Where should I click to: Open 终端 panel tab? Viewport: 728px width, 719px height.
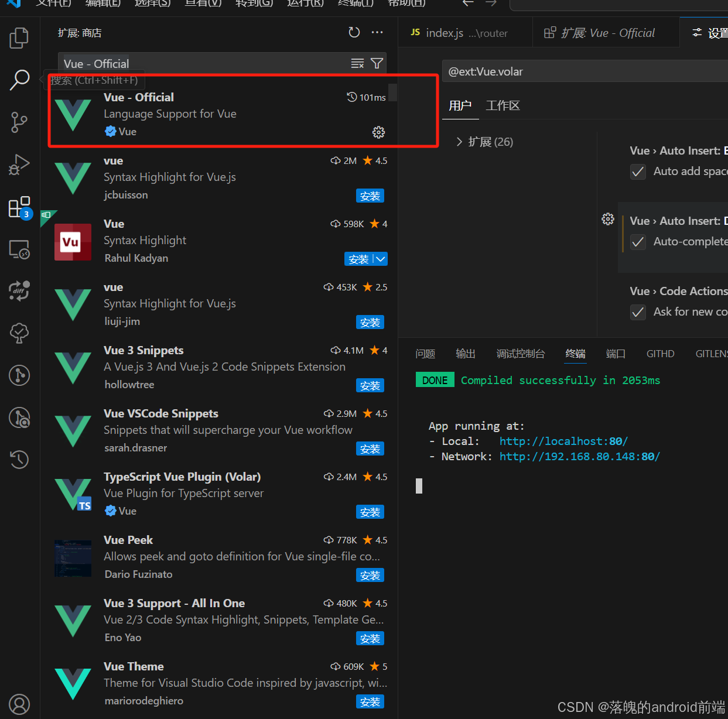[575, 354]
